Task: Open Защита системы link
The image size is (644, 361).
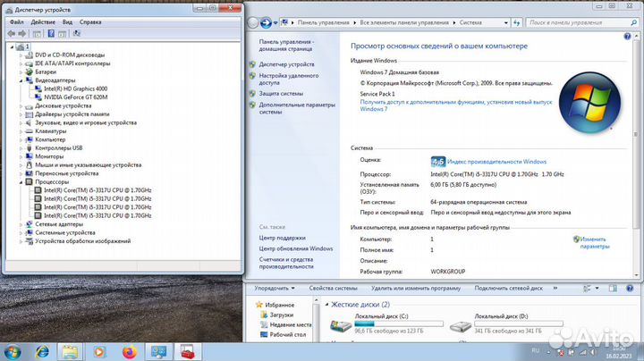Action: point(281,94)
